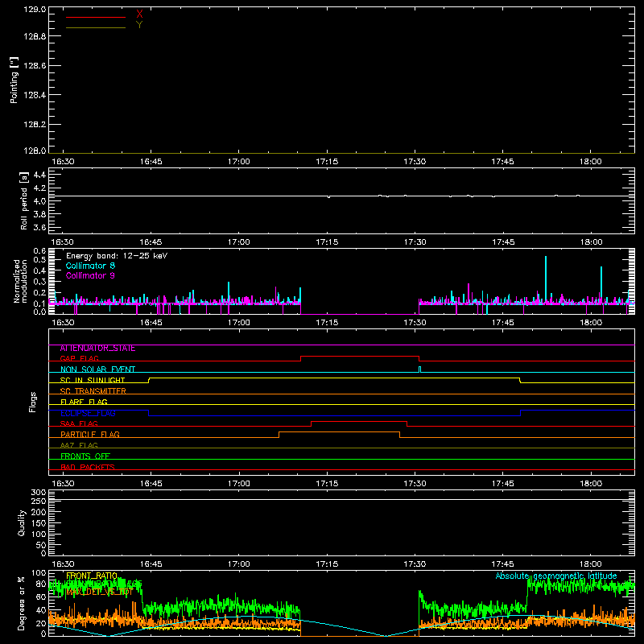This screenshot has width=644, height=644.
Task: Click the Roll period axis title
Action: pyautogui.click(x=24, y=200)
